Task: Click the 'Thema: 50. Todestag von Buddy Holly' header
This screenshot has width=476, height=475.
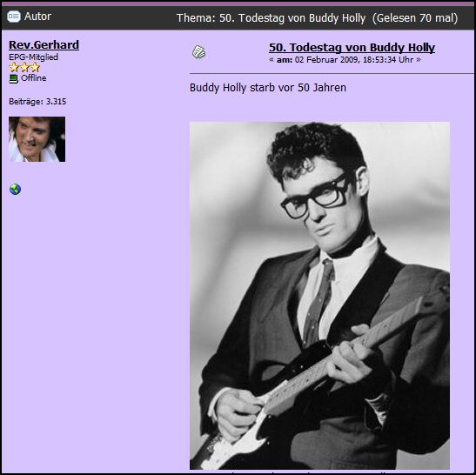Action: (271, 18)
